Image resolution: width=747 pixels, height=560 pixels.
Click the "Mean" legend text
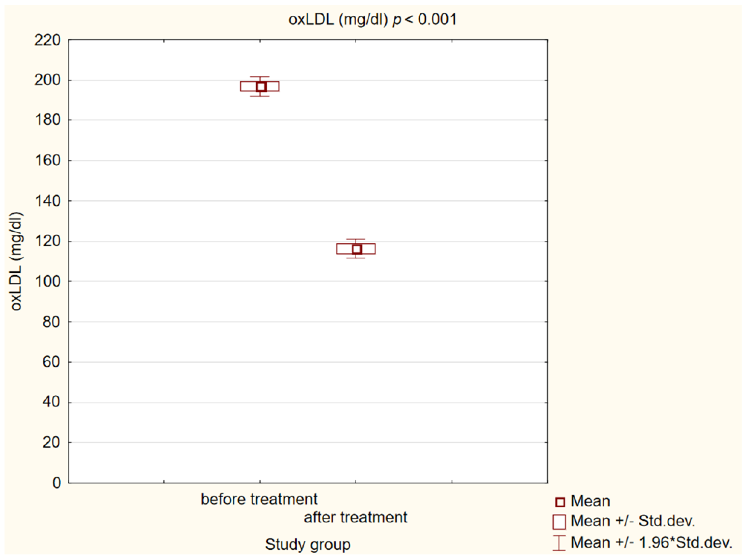tap(590, 501)
